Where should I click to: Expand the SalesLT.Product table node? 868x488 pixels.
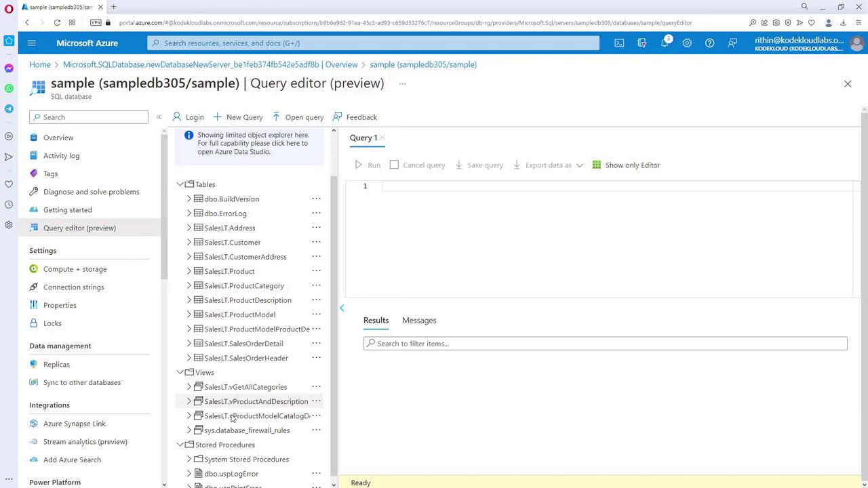click(189, 271)
